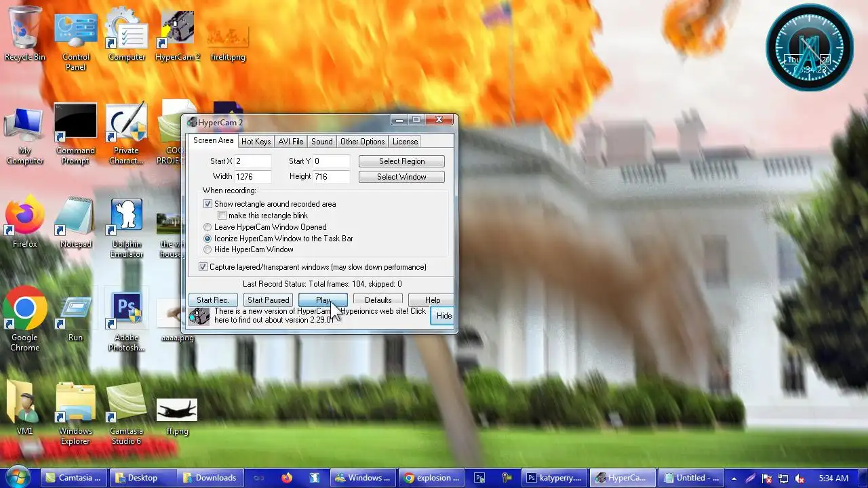
Task: Click the Action Center flag icon in the tray
Action: tap(767, 479)
